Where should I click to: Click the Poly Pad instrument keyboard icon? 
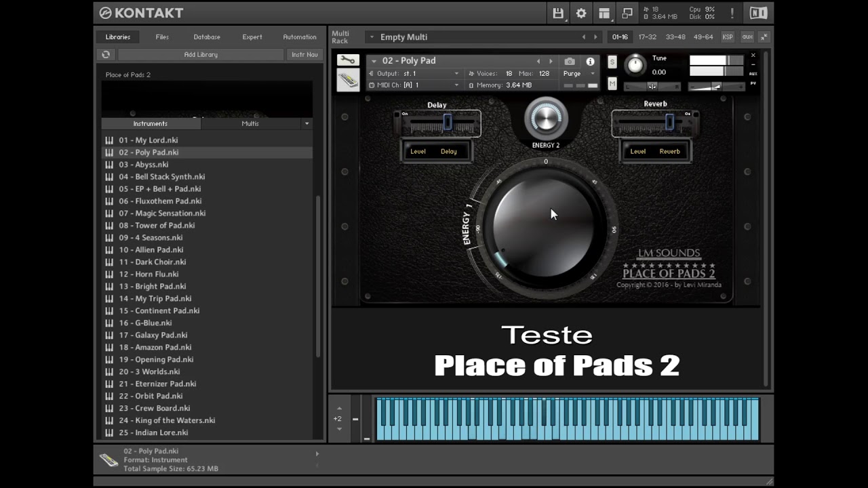click(x=348, y=81)
